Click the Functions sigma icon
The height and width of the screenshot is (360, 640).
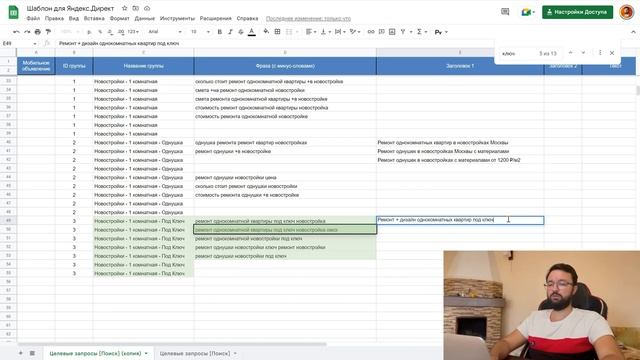tap(419, 32)
